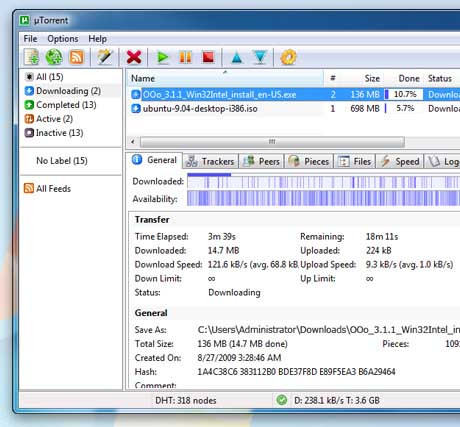Click Add Torrent from URL globe icon

(x=54, y=57)
